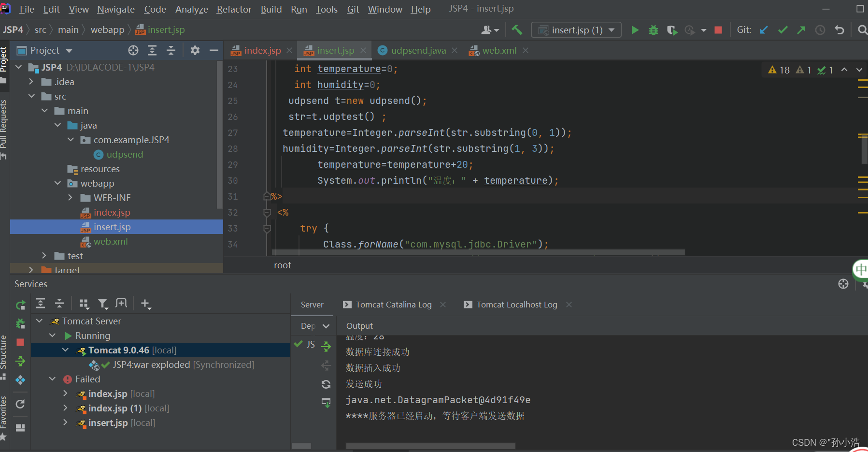The height and width of the screenshot is (452, 868).
Task: Open run configuration dropdown insert.jsp (1)
Action: tap(576, 30)
